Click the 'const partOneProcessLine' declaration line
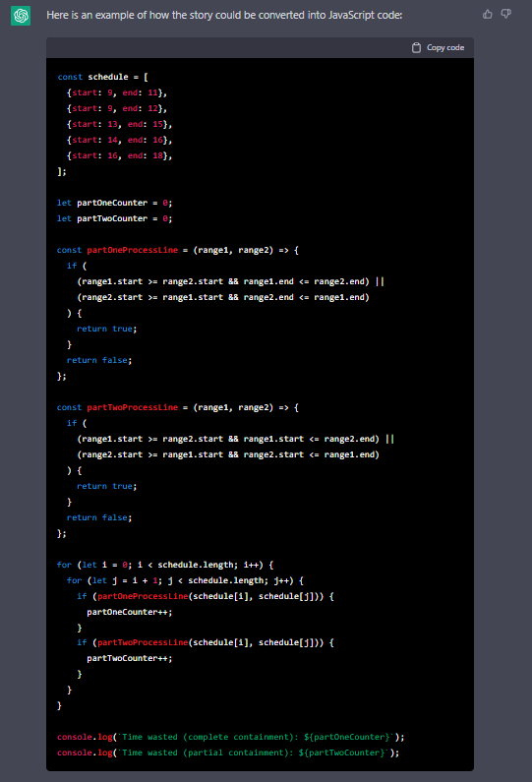532x782 pixels. pos(178,251)
